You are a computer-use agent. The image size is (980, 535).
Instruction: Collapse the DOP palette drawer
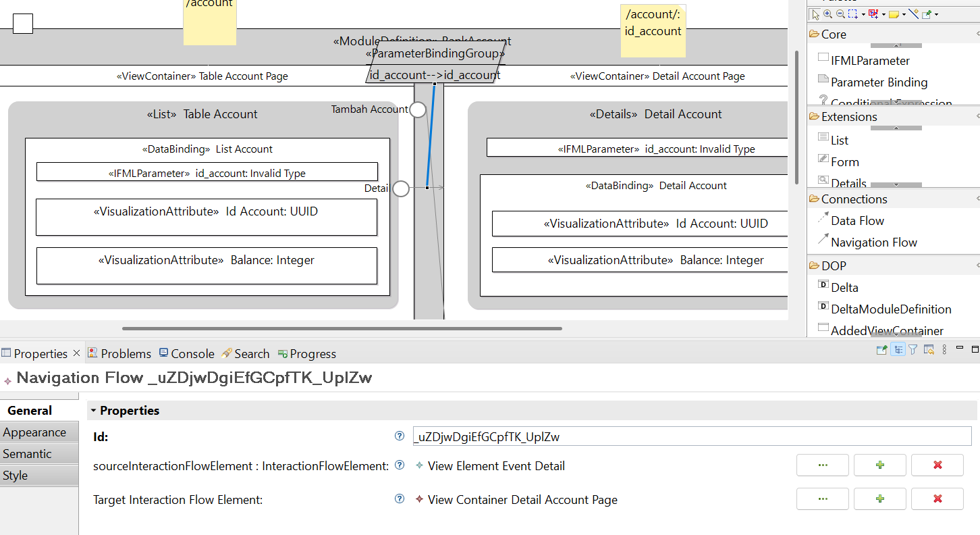point(894,265)
